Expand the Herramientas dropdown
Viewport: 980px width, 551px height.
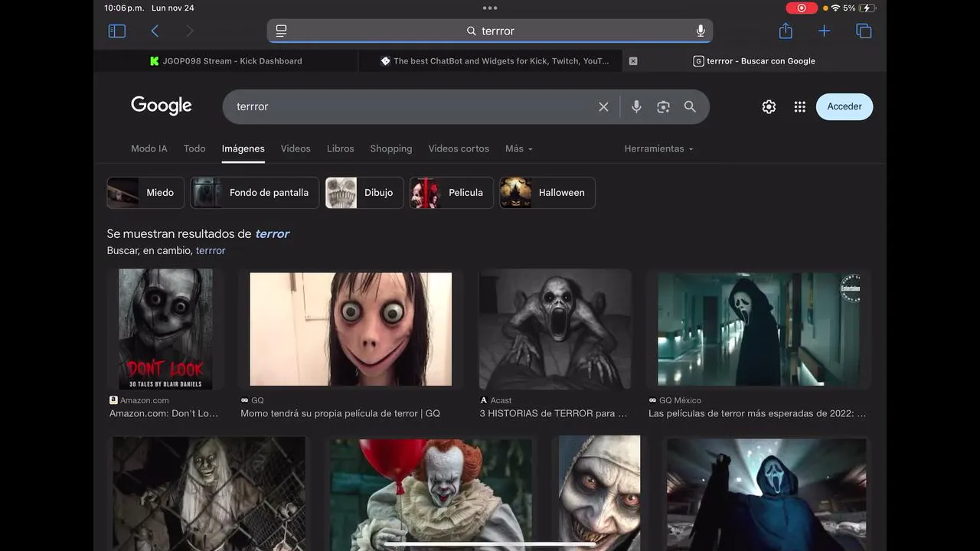pyautogui.click(x=659, y=148)
